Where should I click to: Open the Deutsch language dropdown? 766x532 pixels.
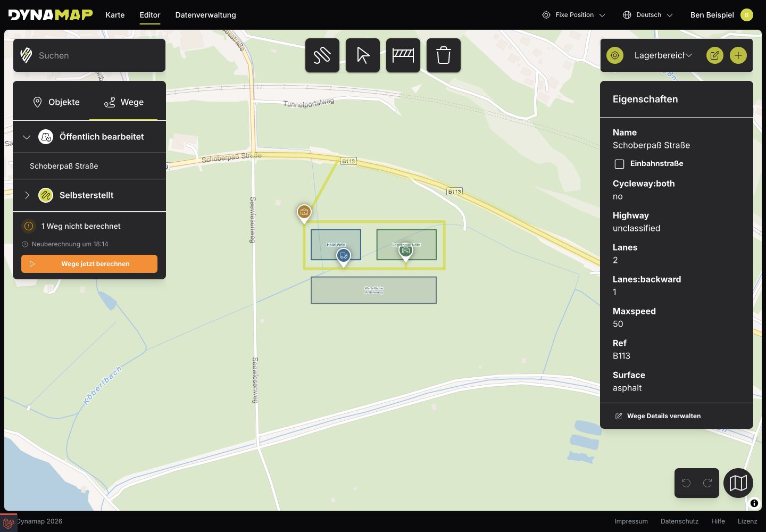(x=648, y=15)
